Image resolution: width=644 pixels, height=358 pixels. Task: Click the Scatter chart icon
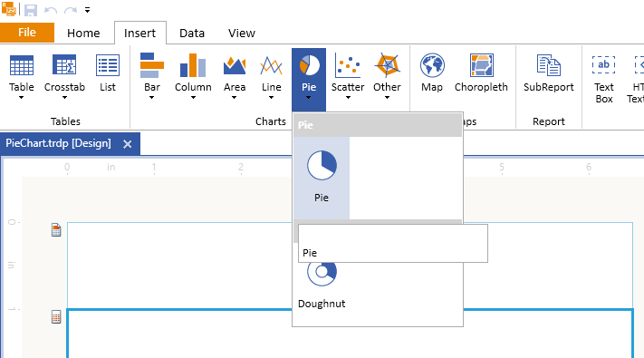pos(348,65)
